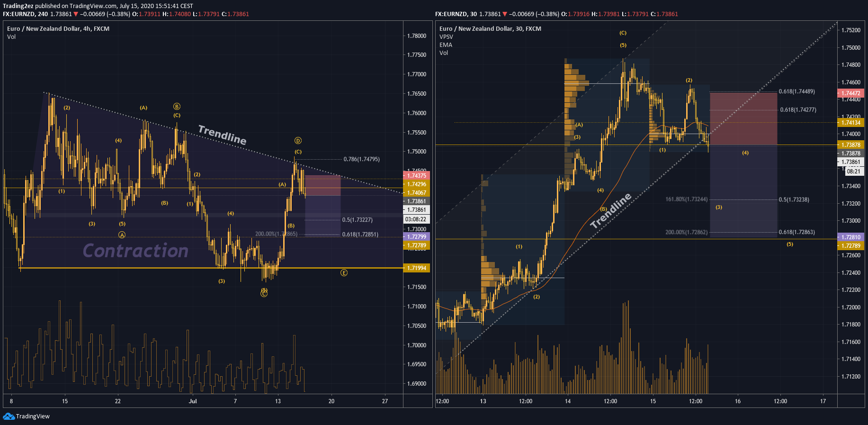Open the Trading2ez publisher name
Screen dimensions: 868x425
click(x=18, y=6)
